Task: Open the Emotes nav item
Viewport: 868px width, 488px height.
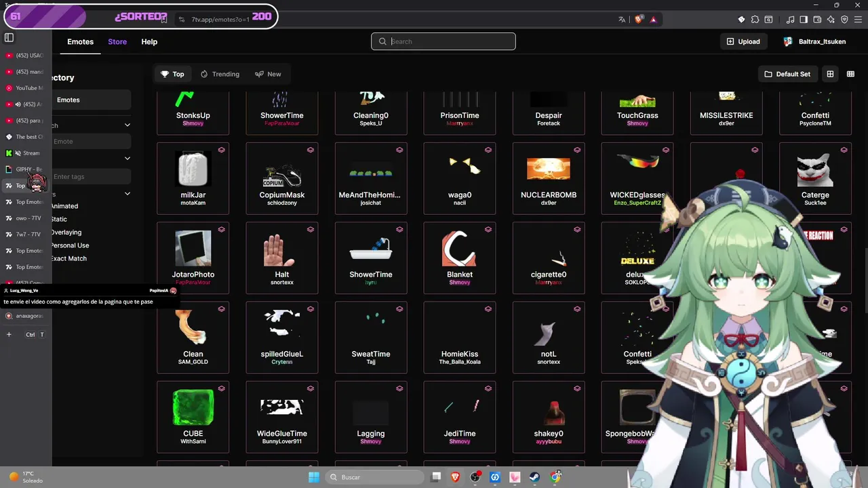Action: (80, 42)
